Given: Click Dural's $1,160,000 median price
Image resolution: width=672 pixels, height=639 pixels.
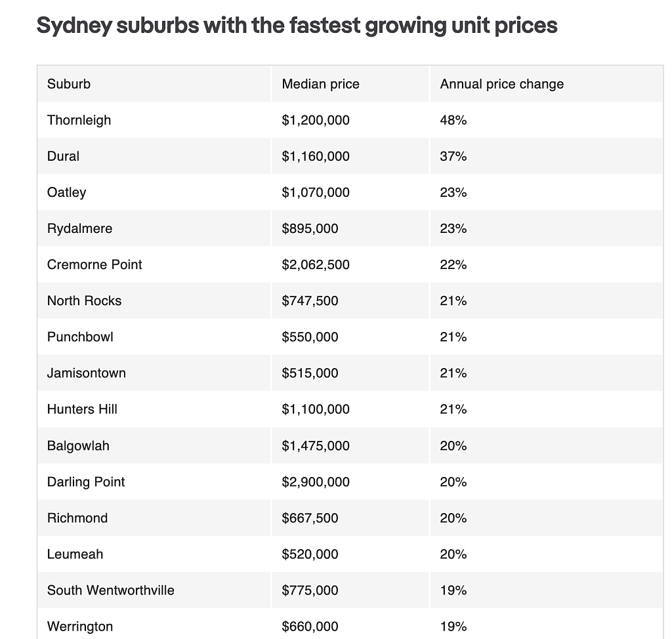Looking at the screenshot, I should (316, 156).
